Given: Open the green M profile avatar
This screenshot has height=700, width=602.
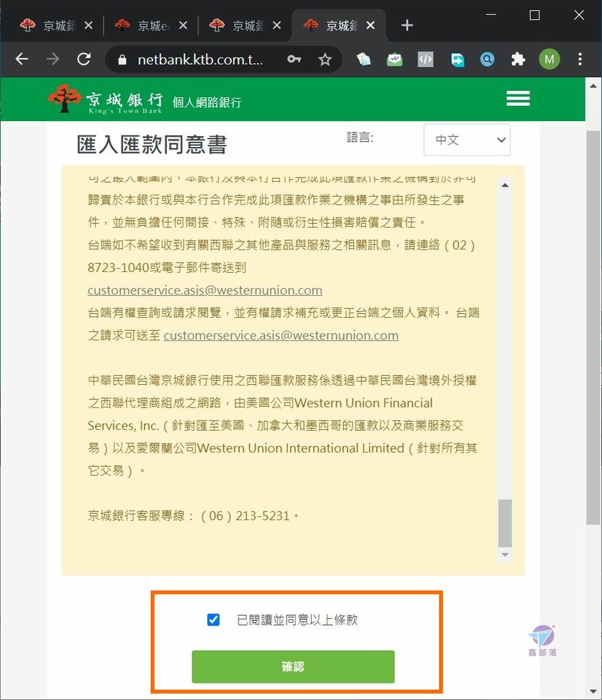Looking at the screenshot, I should tap(549, 59).
